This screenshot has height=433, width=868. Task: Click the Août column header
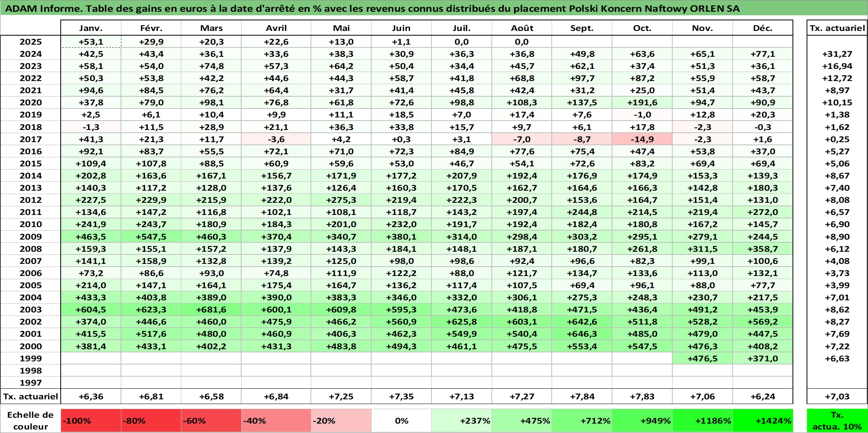[522, 28]
